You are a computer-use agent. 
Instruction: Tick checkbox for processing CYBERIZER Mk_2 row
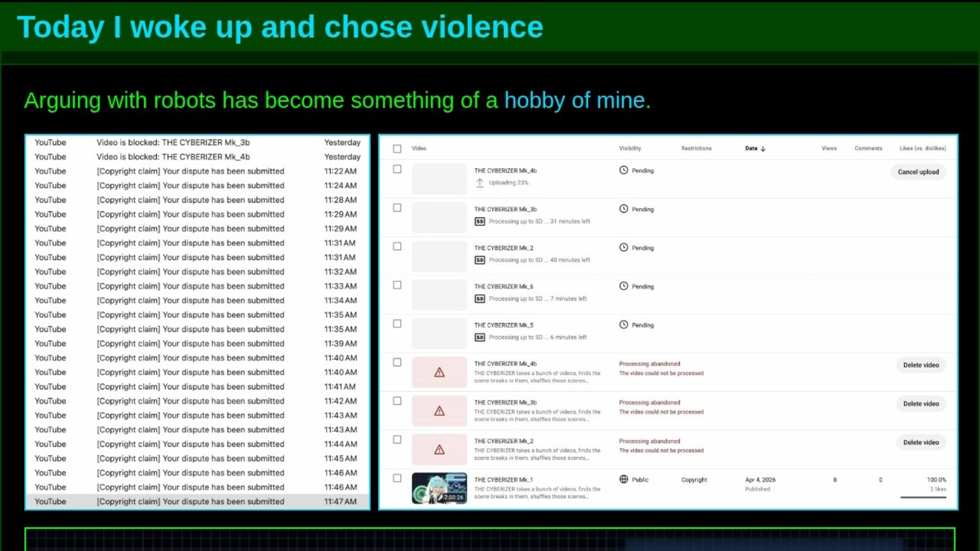click(397, 246)
